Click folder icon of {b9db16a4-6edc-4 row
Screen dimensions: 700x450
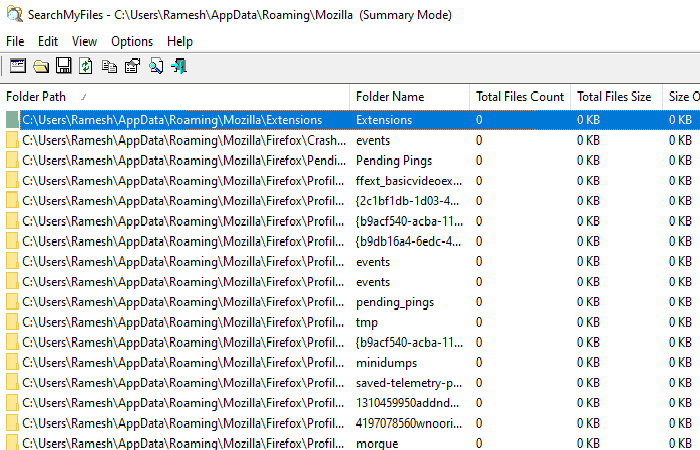12,242
